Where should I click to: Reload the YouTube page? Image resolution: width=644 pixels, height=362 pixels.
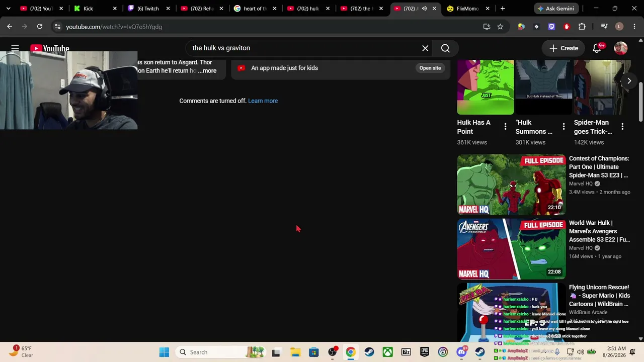coord(40,27)
